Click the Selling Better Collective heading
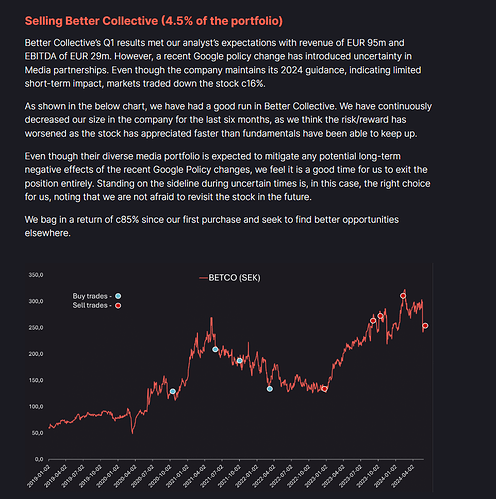Screen dimensions: 496x499 [154, 21]
